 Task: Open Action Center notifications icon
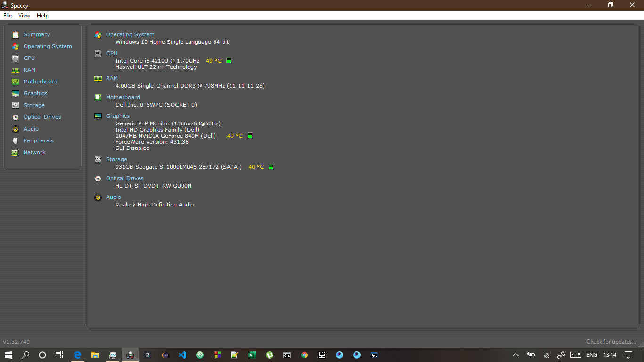[x=628, y=355]
